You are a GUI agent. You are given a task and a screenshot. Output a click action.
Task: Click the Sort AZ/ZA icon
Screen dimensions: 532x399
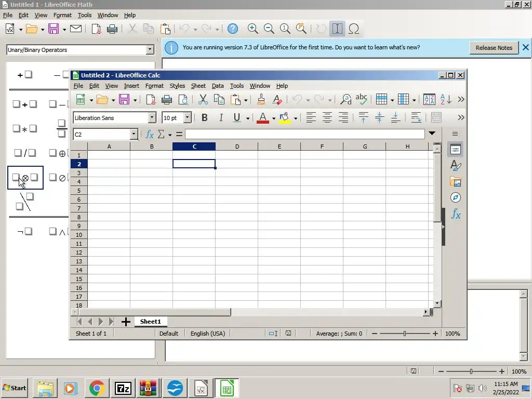tap(429, 99)
